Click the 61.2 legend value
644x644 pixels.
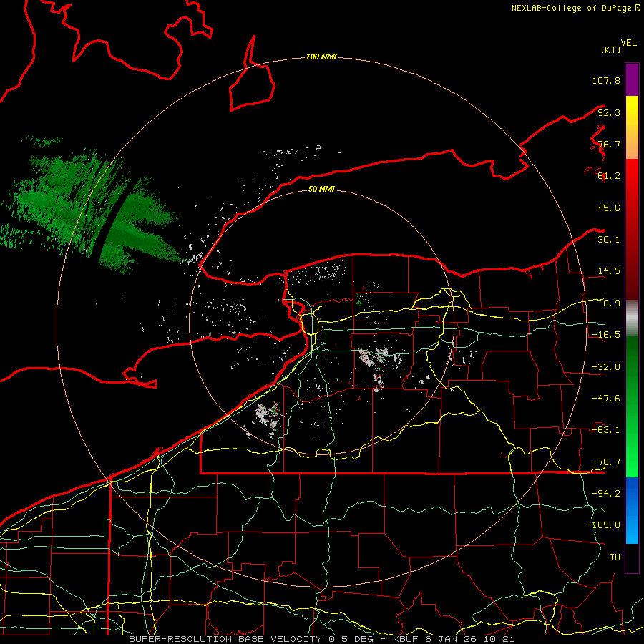(609, 176)
